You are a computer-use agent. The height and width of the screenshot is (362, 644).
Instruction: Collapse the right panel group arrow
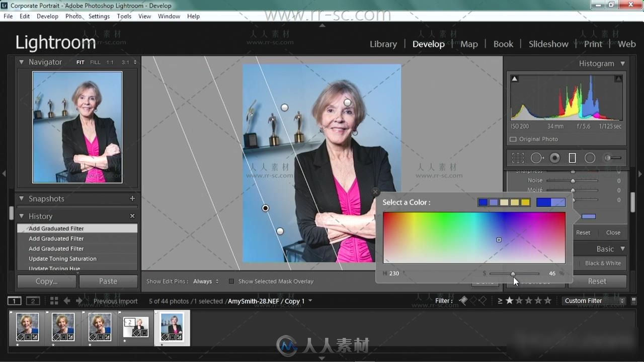coord(640,173)
